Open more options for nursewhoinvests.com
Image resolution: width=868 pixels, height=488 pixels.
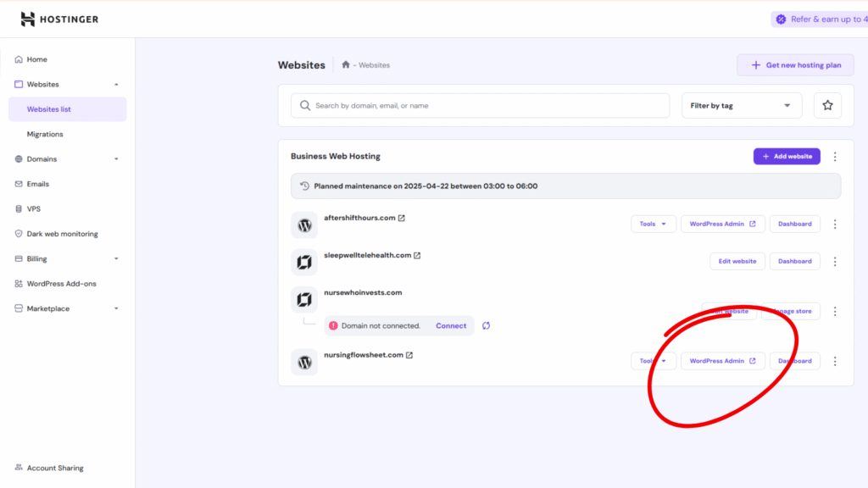click(x=835, y=312)
